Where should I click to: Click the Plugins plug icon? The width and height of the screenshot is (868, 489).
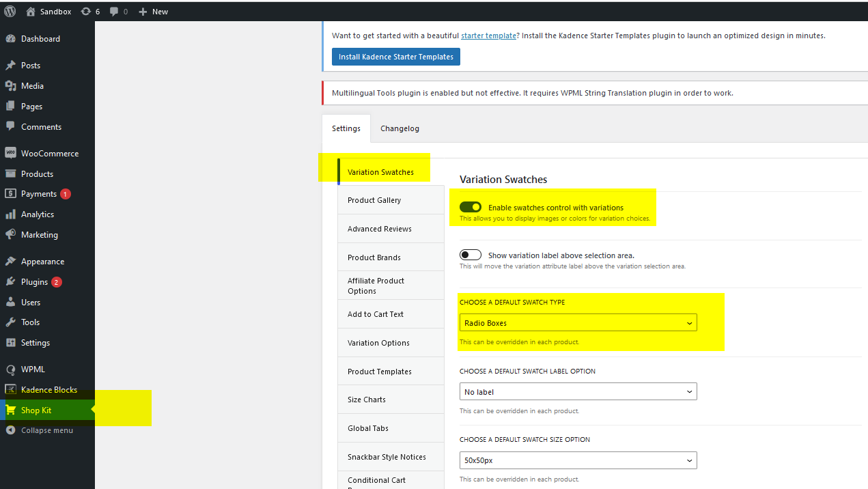tap(10, 282)
